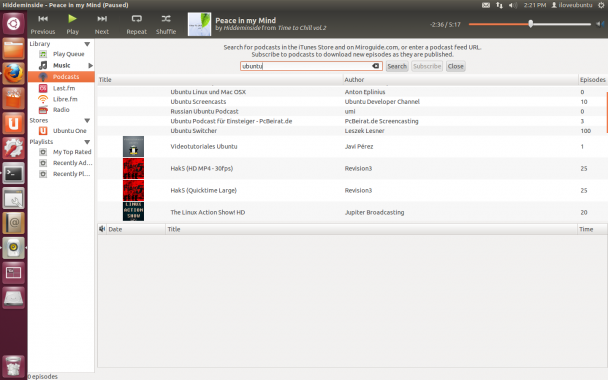This screenshot has width=608, height=380.
Task: Select Hak5 (HD MP4 - 30fps) podcast
Action: pos(352,168)
